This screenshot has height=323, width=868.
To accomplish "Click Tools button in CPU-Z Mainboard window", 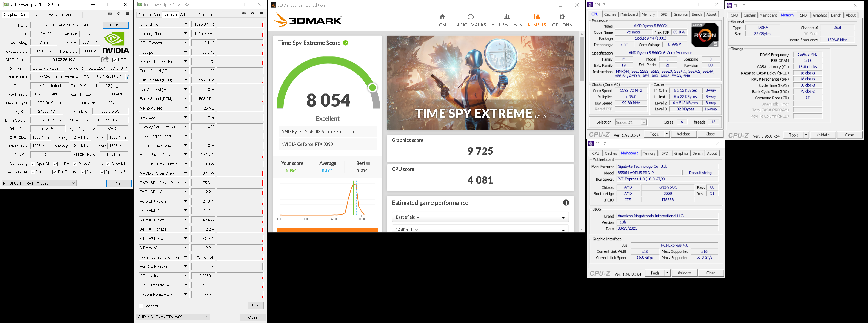I will (x=655, y=273).
